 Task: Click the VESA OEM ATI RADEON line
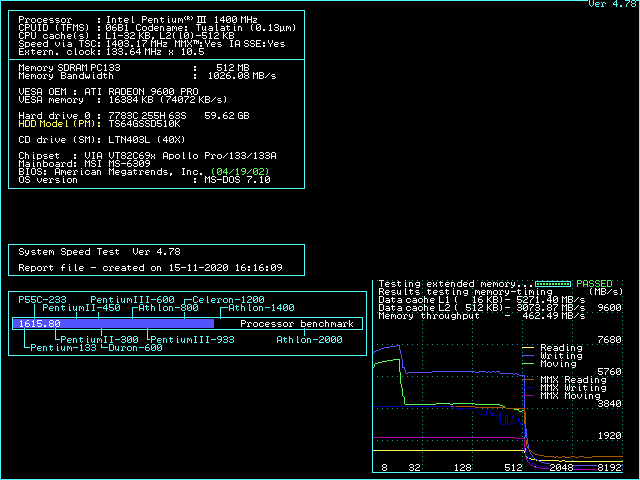pos(116,92)
